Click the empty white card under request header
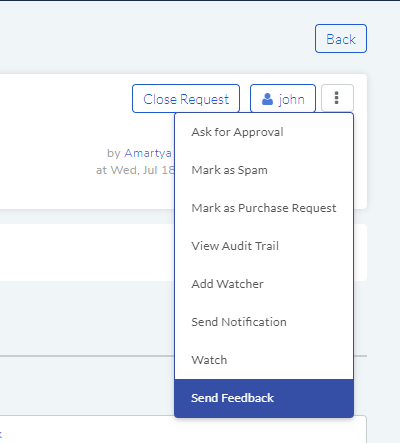This screenshot has height=443, width=400. [x=87, y=252]
